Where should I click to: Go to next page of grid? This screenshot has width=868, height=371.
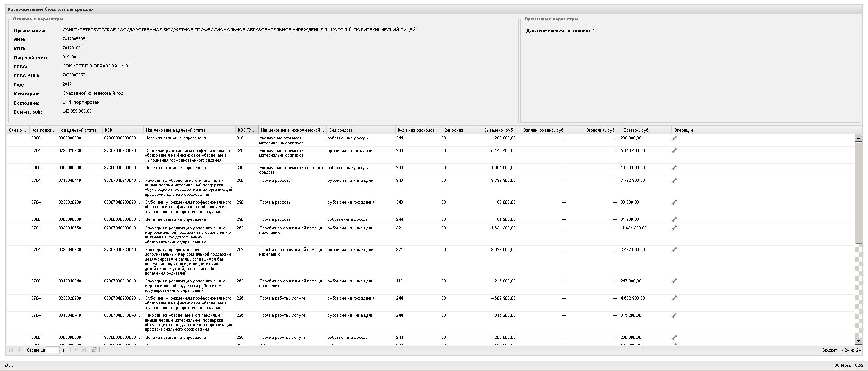point(75,350)
